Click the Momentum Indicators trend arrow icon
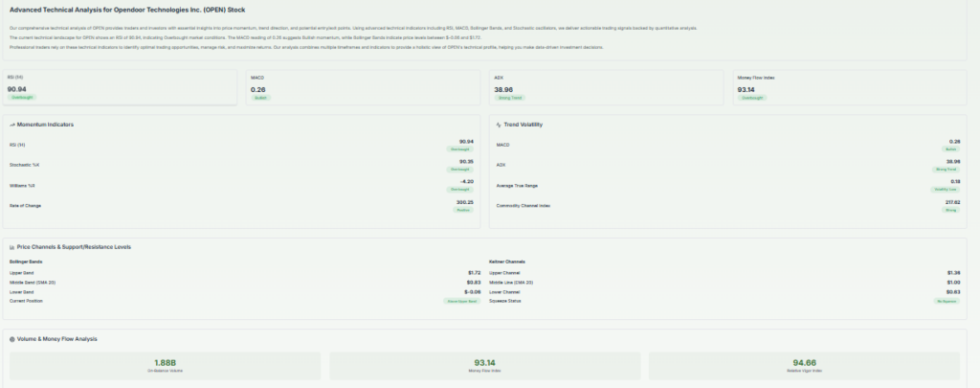Image resolution: width=980 pixels, height=388 pixels. click(12, 126)
